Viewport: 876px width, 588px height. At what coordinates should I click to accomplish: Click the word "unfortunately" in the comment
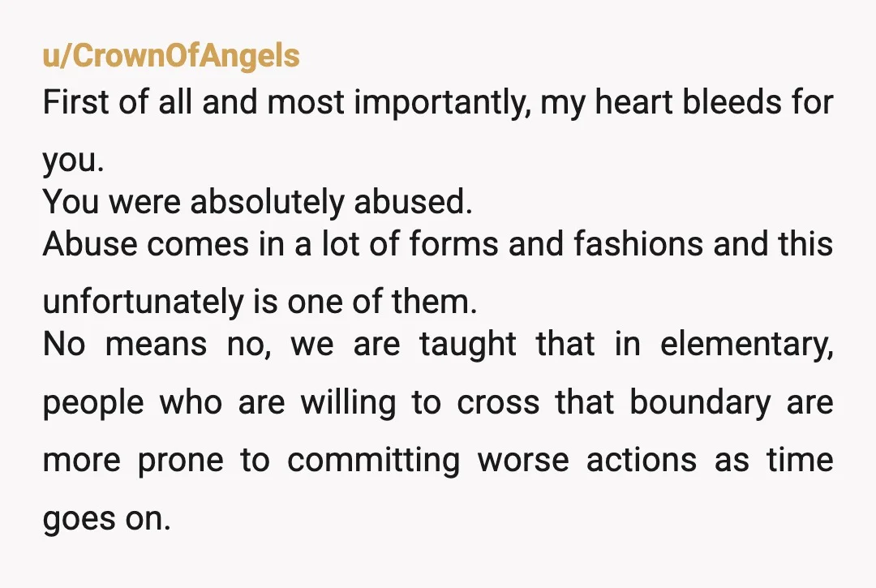[143, 302]
